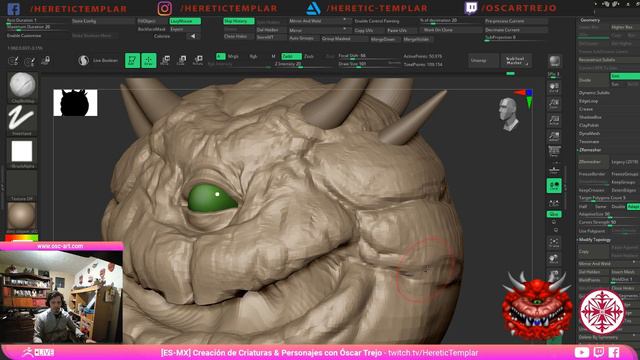Expand the EdgeLoop section
Viewport: 640px width, 360px height.
589,101
